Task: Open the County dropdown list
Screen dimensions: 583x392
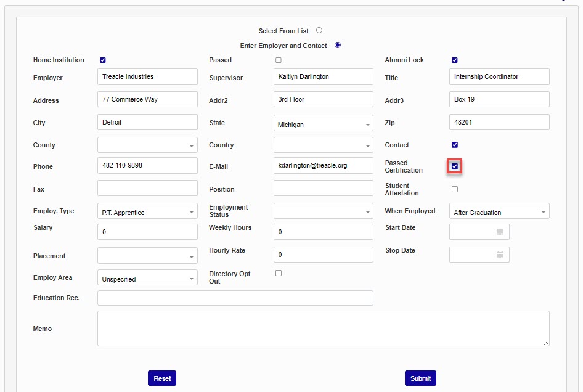Action: (x=147, y=145)
